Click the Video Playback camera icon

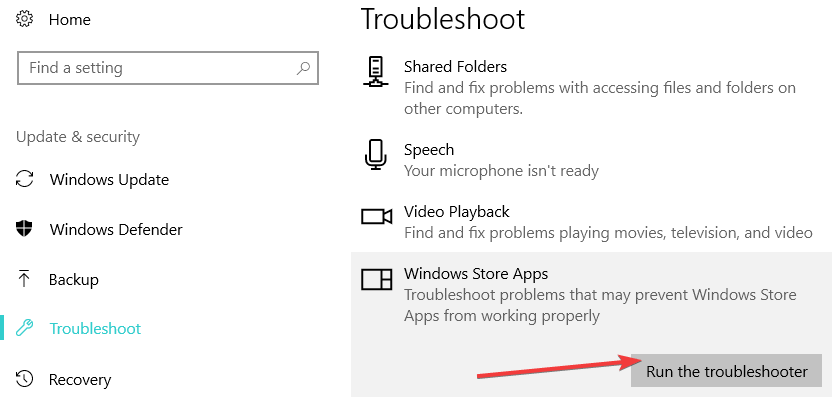coord(376,217)
